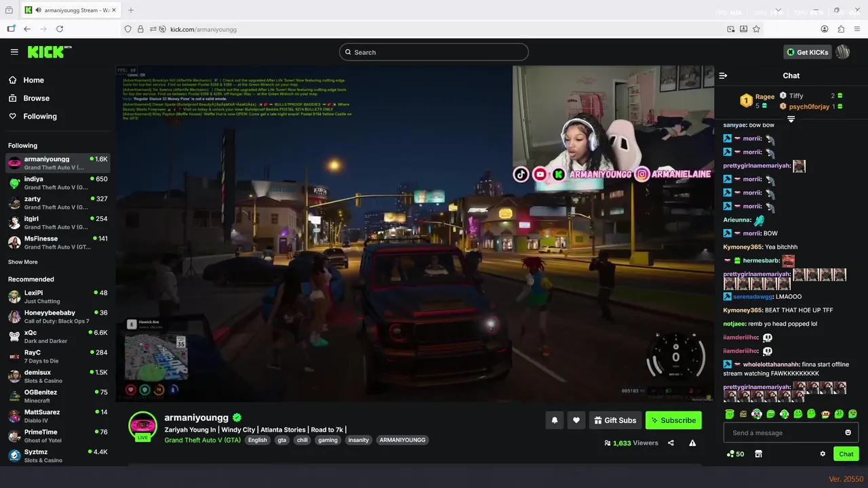This screenshot has width=868, height=488.
Task: Open Grand Theft Auto V category link
Action: coord(202,440)
